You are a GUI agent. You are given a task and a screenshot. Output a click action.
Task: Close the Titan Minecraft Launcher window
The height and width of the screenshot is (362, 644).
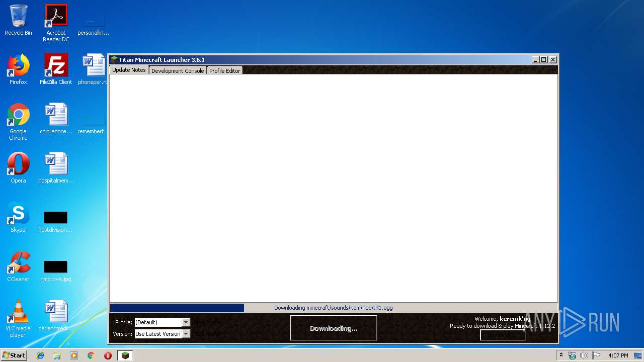[x=552, y=60]
